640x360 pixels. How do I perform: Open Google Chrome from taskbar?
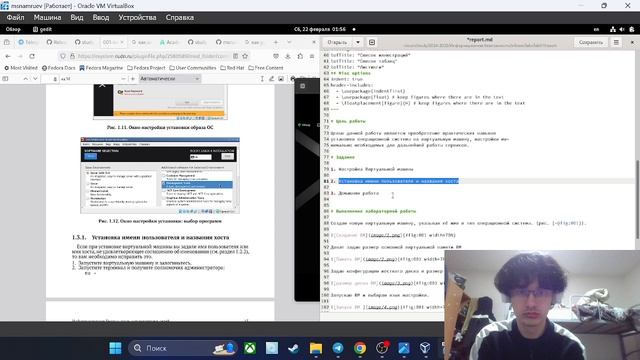coord(360,348)
